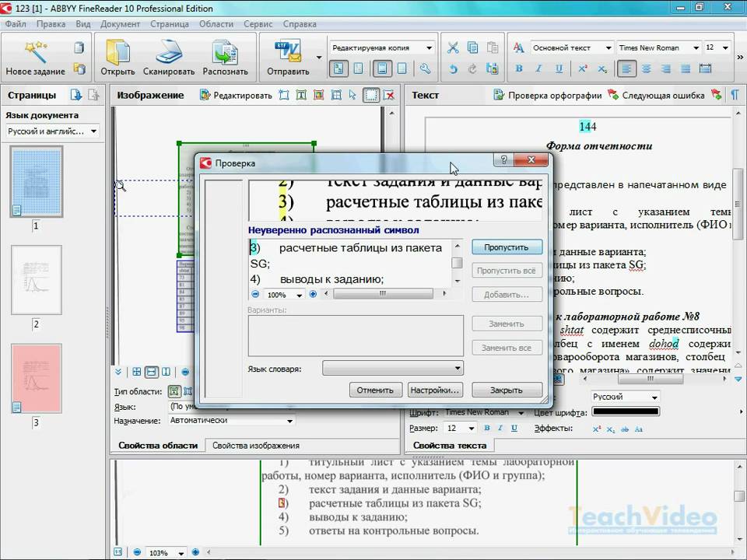Open the 100% zoom dropdown in dialog
The height and width of the screenshot is (560, 747).
(x=299, y=295)
